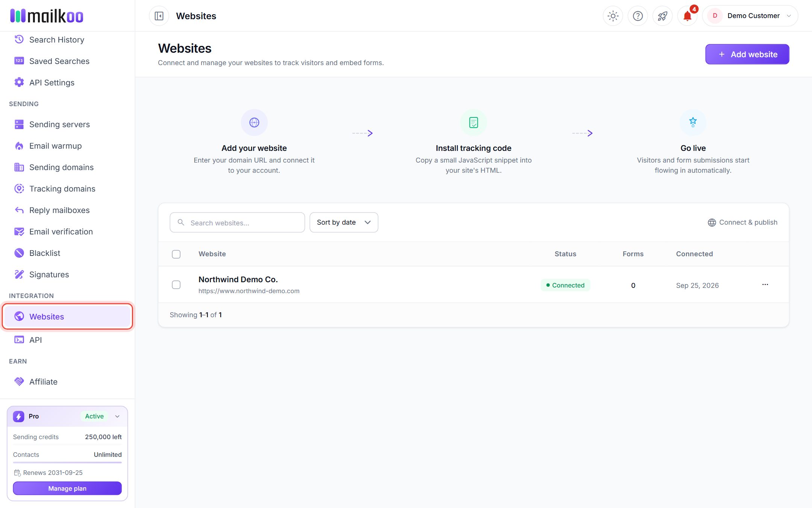Viewport: 812px width, 508px height.
Task: Toggle light mode with the sun icon
Action: click(613, 16)
